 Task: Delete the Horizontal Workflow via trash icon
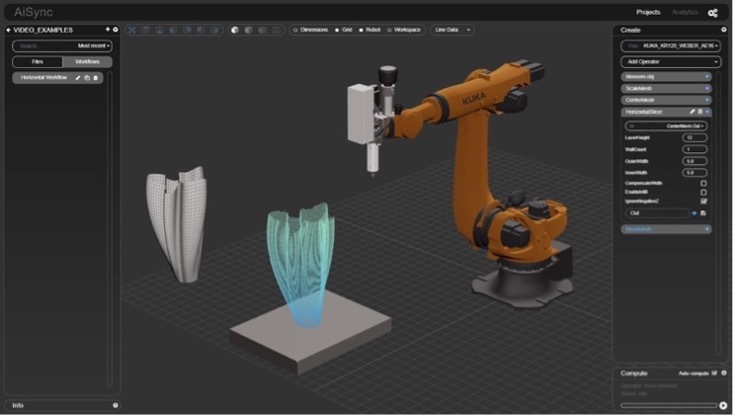[96, 77]
